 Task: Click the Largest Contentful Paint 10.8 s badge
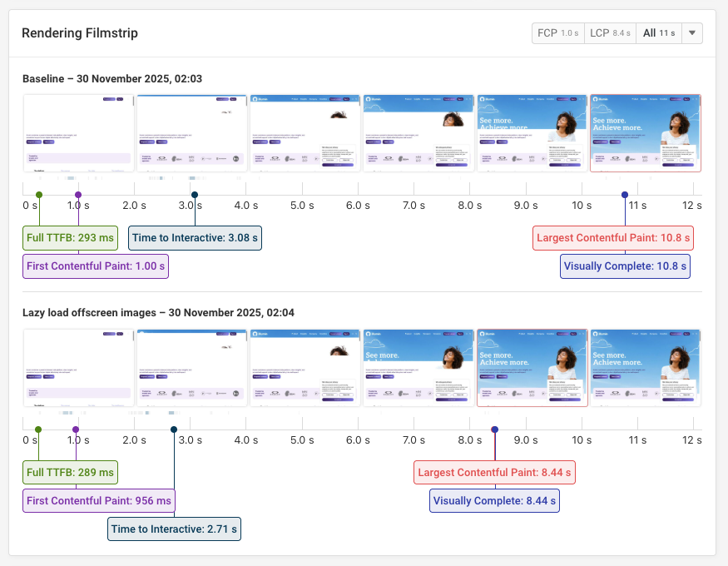(x=613, y=237)
